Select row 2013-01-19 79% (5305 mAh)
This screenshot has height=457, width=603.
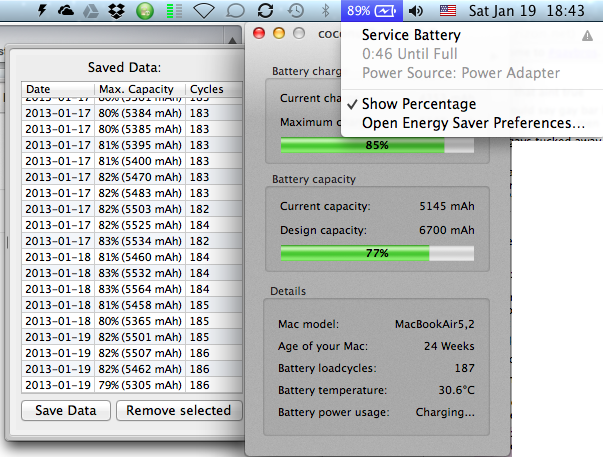point(132,385)
